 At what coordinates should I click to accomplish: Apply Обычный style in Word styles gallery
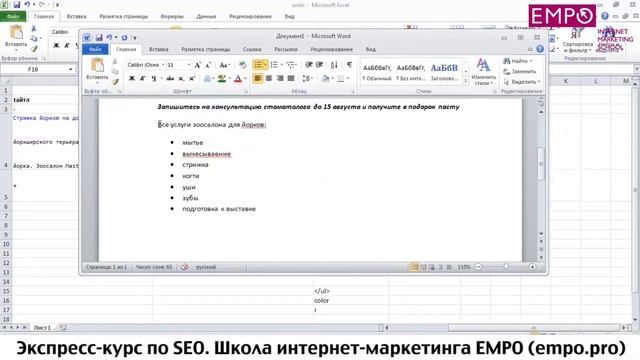point(377,72)
